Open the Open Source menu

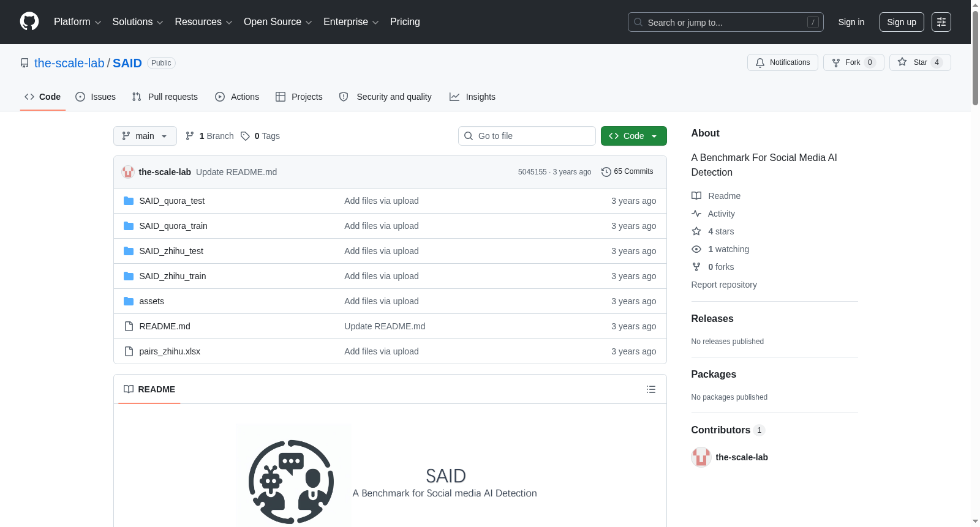point(277,22)
